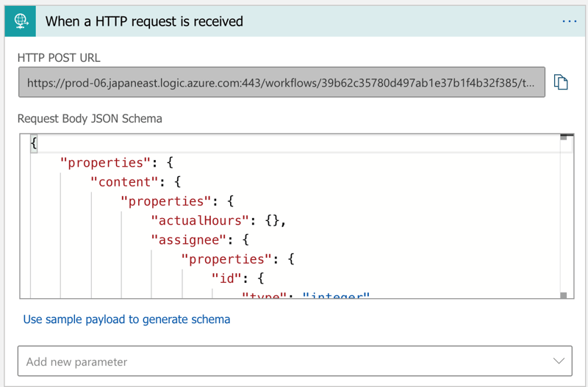Copy the HTTP POST URL
Screen dimensions: 588x387
pyautogui.click(x=561, y=82)
